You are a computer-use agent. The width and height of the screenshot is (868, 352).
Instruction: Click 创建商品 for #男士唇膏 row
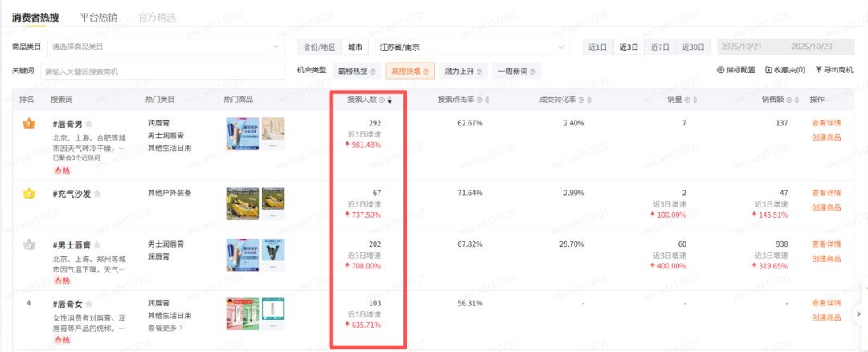(x=826, y=258)
